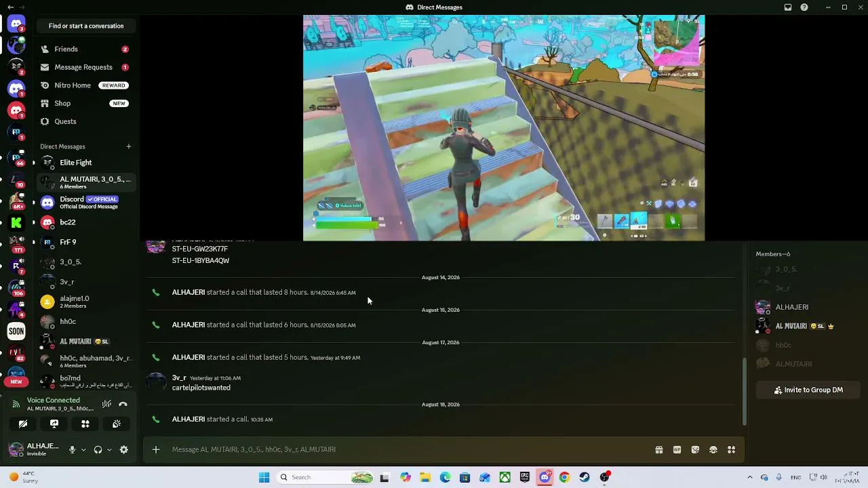Open the sticker picker
Viewport: 868px width, 488px height.
click(x=695, y=449)
